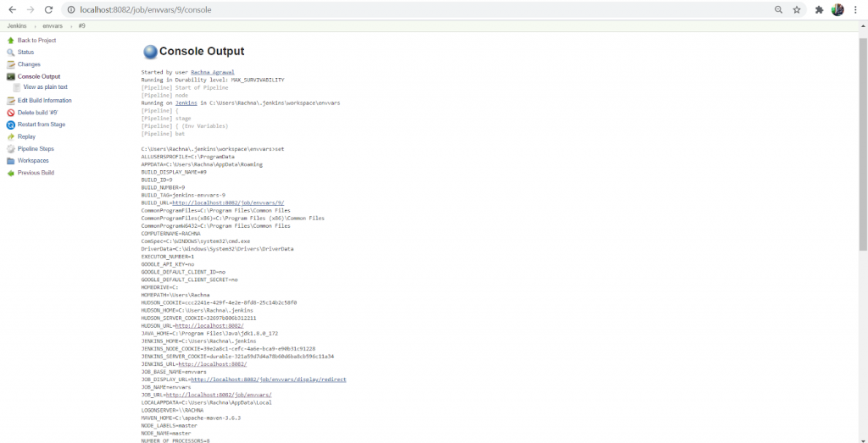
Task: Click the Pipeline Steps gear icon
Action: [x=10, y=149]
